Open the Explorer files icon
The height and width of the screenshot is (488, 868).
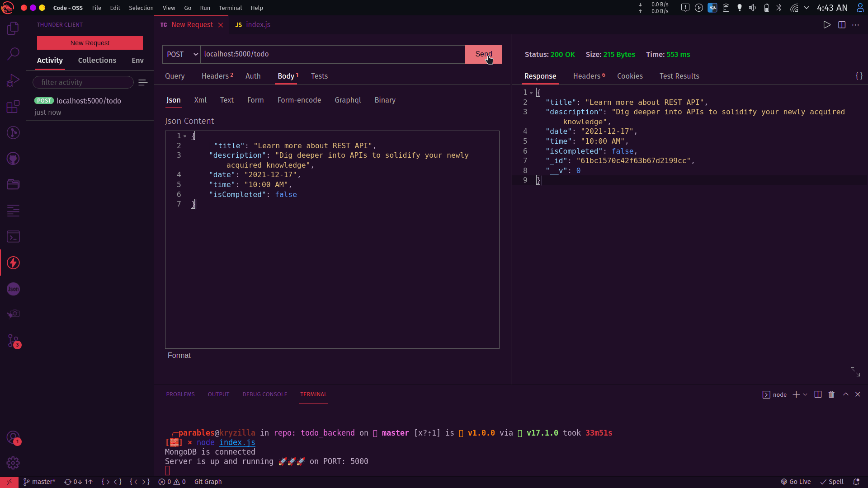click(x=13, y=28)
